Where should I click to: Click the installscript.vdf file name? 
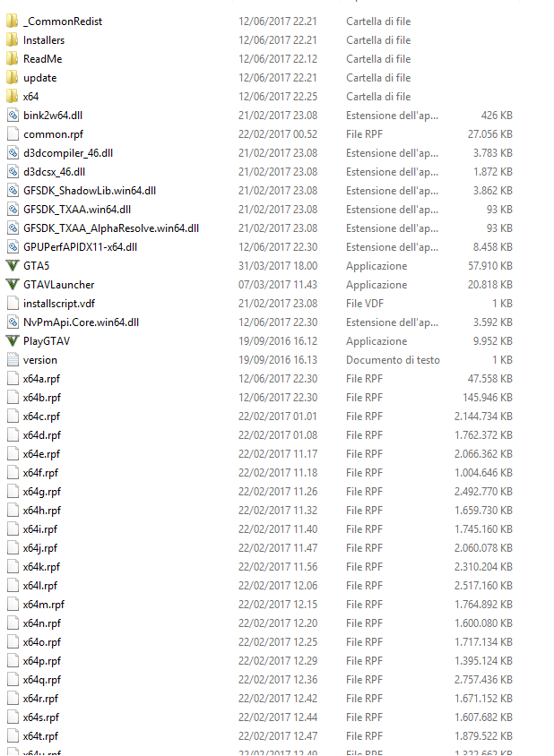(59, 304)
